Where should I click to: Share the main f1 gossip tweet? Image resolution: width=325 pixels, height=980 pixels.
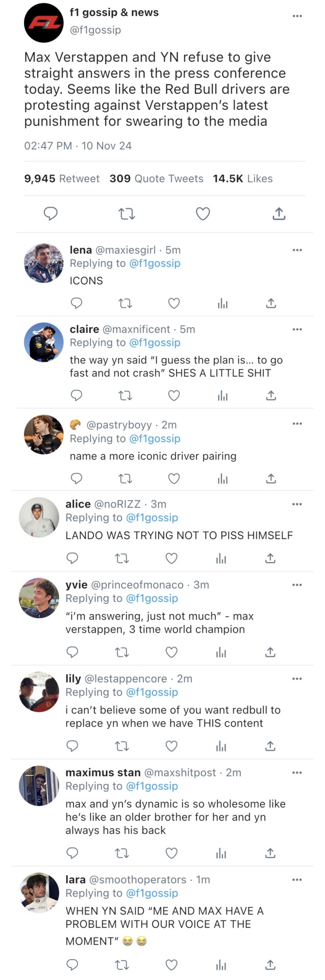tap(279, 213)
